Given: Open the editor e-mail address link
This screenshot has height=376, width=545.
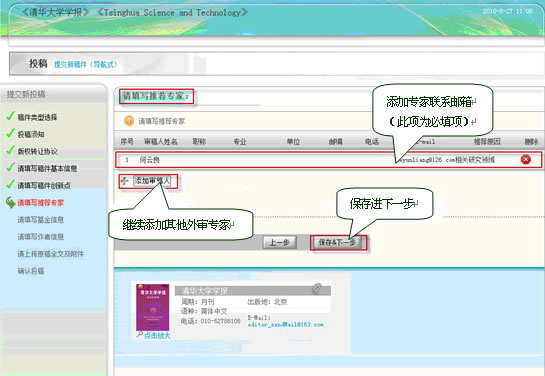Looking at the screenshot, I should (x=285, y=325).
